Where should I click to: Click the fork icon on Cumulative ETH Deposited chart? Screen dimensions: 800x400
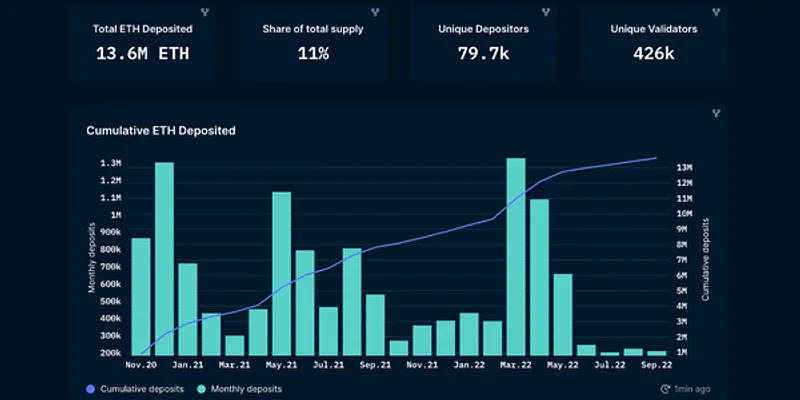click(x=716, y=113)
